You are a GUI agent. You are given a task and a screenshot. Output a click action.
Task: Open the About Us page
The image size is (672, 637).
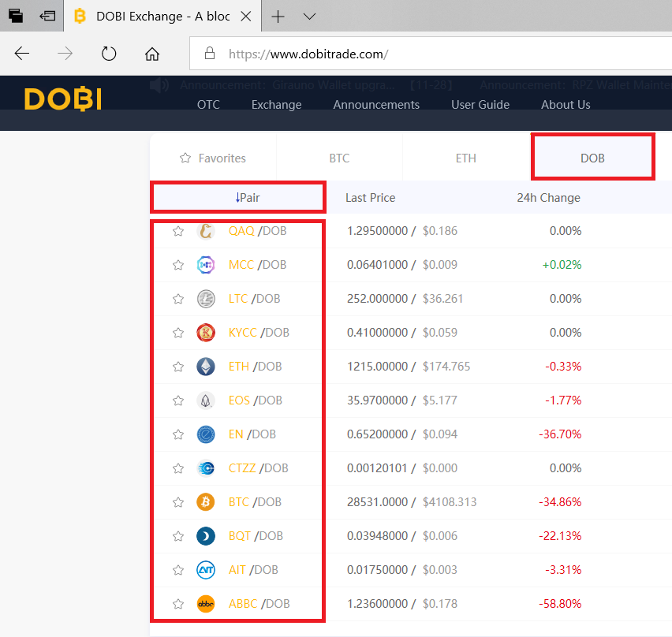point(566,105)
